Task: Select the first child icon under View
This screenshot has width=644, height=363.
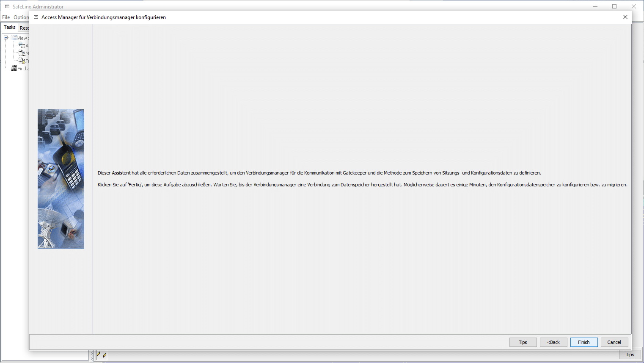Action: (x=22, y=45)
